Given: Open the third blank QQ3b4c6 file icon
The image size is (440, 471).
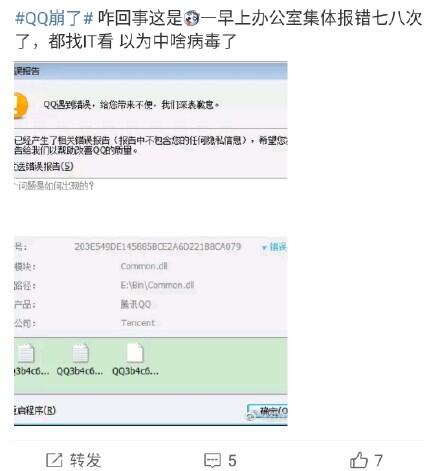Looking at the screenshot, I should [135, 352].
